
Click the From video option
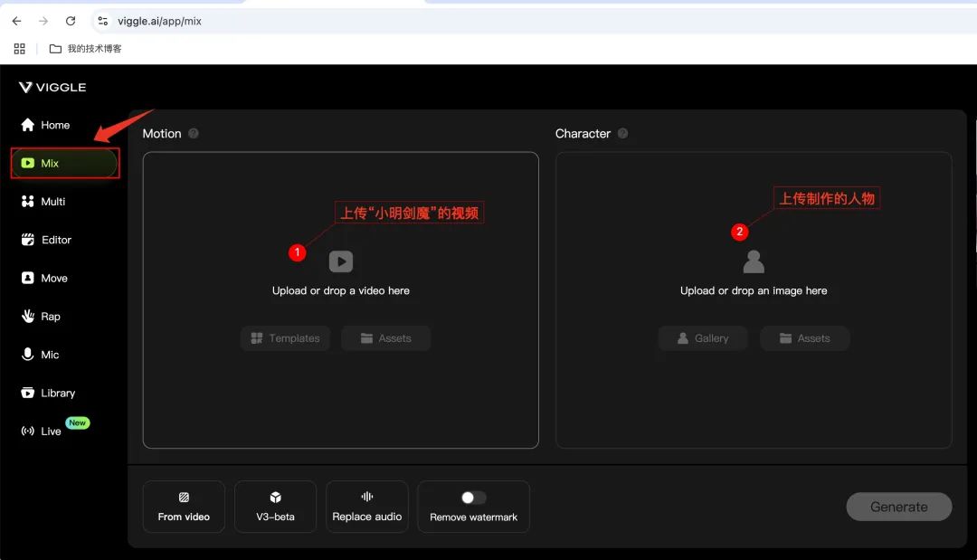[184, 507]
